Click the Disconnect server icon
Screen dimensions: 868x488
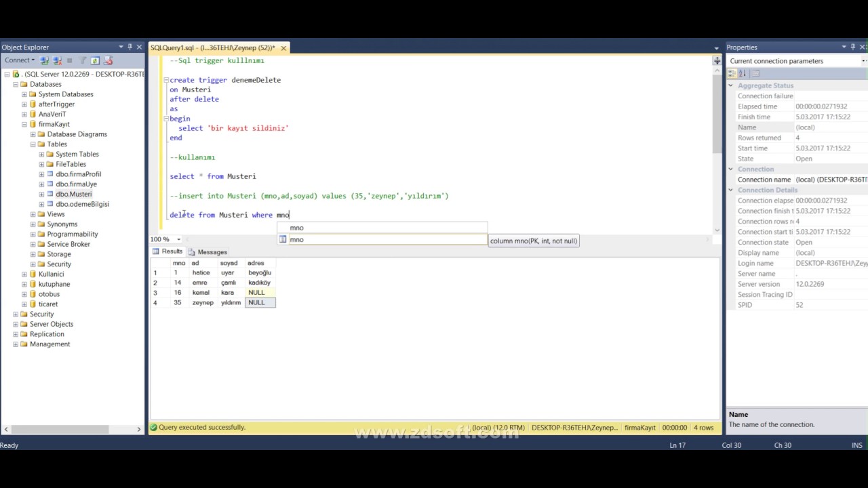point(57,60)
